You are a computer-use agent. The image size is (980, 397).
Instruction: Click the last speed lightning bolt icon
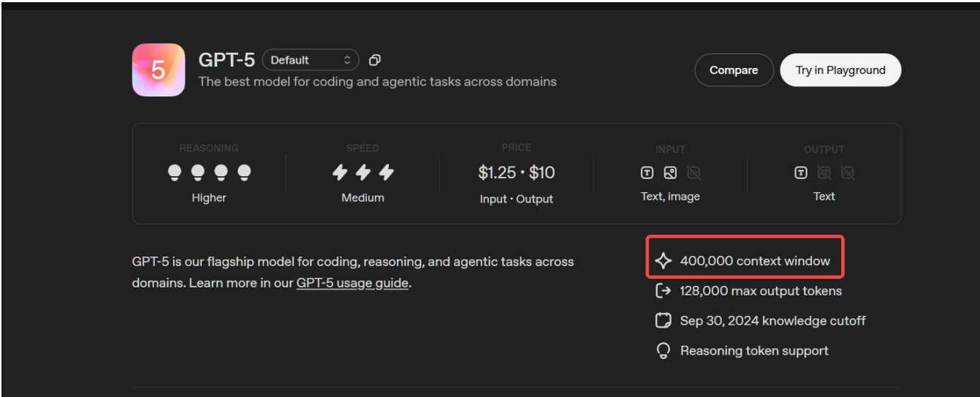point(386,173)
